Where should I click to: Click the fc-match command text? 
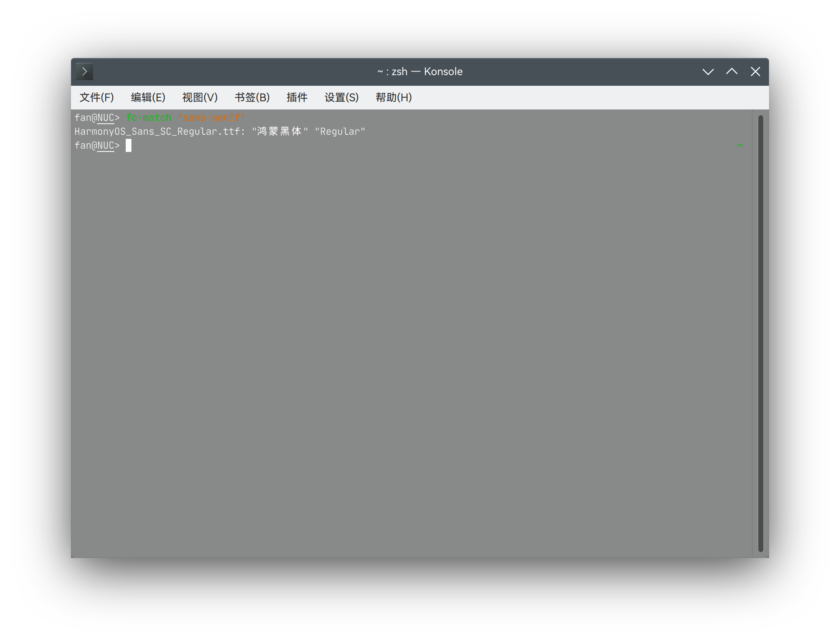tap(149, 118)
